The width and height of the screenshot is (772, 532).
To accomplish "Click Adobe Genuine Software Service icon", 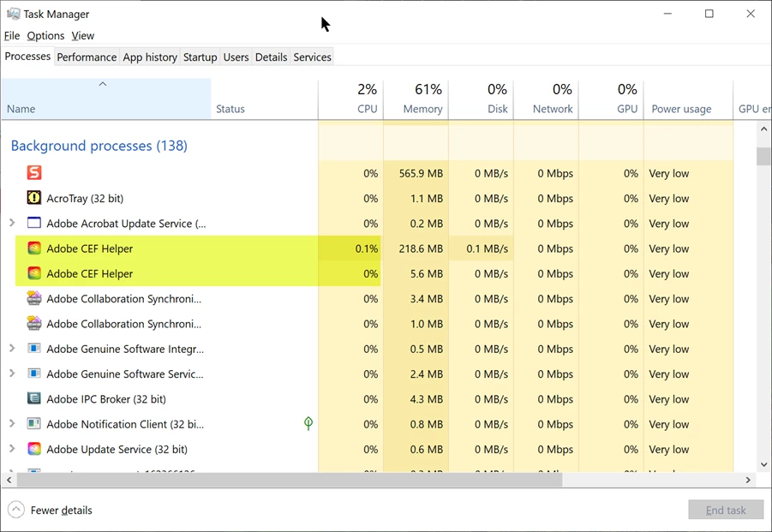I will [x=34, y=374].
